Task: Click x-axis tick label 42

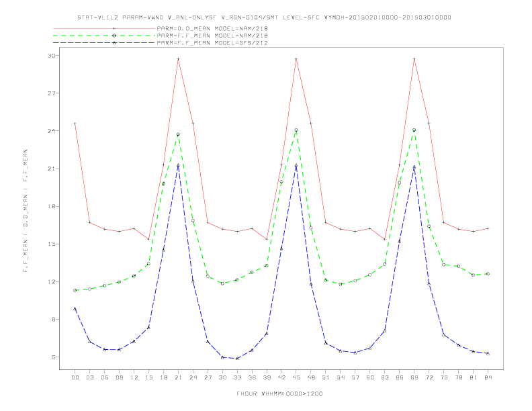Action: (x=281, y=377)
